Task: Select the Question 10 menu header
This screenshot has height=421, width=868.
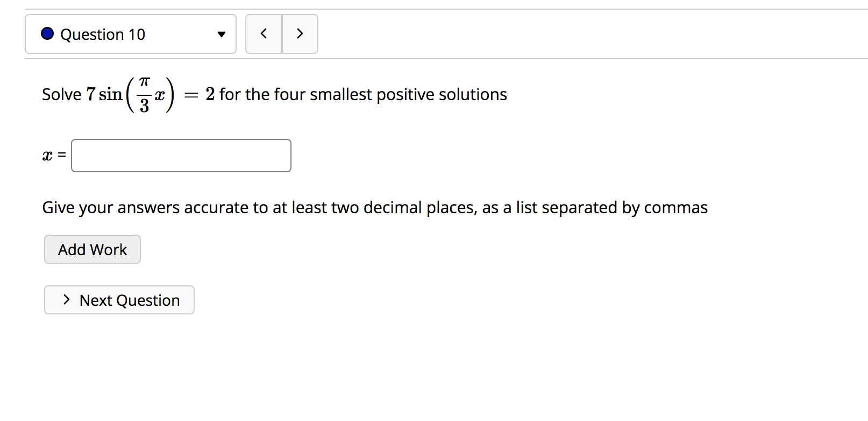Action: click(x=130, y=34)
